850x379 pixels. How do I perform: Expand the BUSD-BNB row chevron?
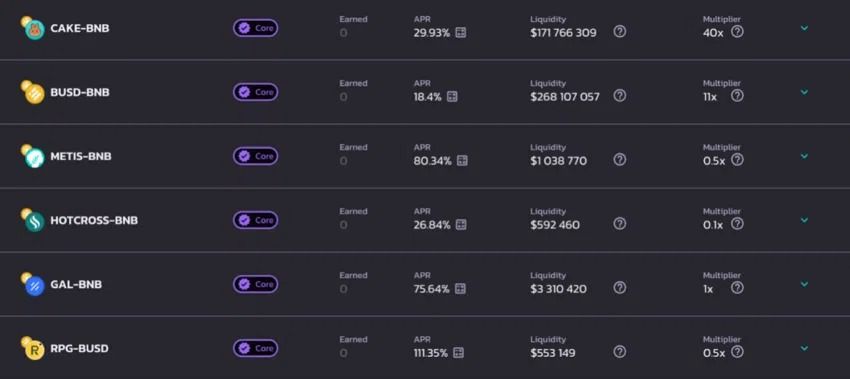pos(804,92)
